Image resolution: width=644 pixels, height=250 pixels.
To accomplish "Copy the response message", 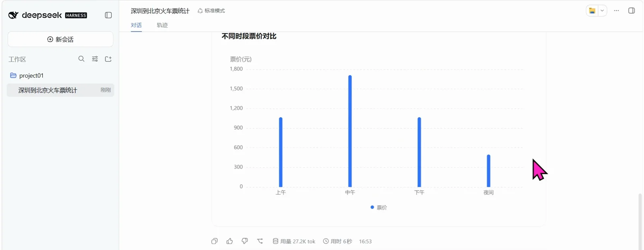I will (x=215, y=241).
